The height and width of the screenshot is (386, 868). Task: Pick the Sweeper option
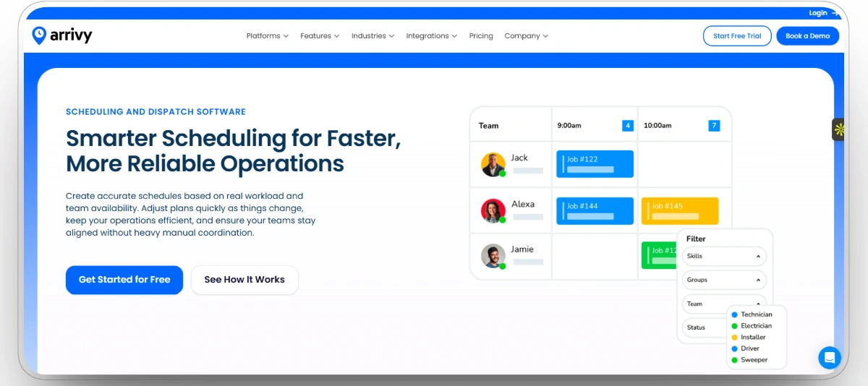pyautogui.click(x=749, y=360)
